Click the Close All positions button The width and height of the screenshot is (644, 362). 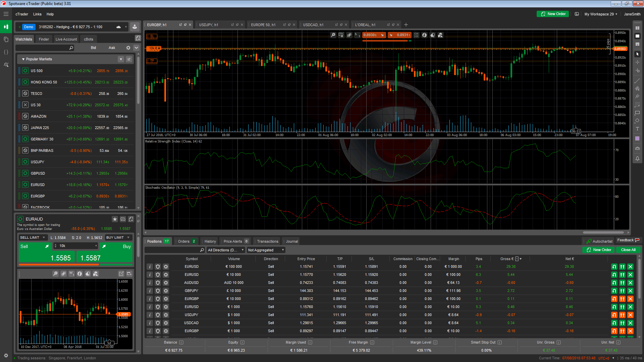click(628, 250)
